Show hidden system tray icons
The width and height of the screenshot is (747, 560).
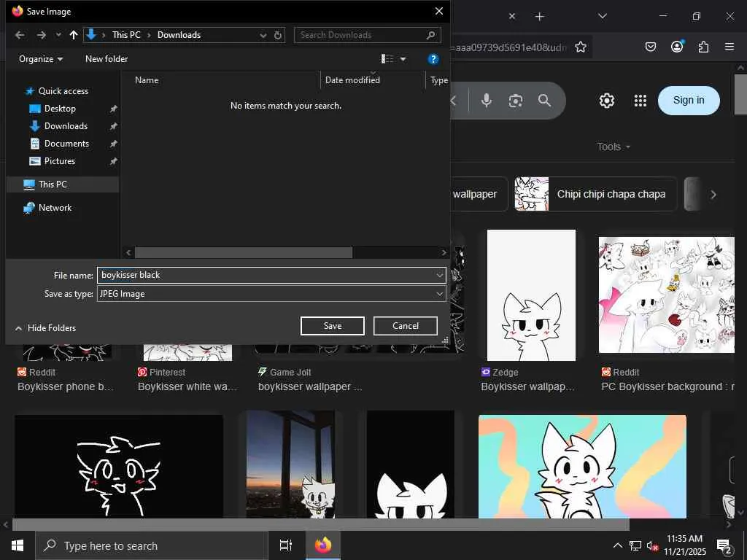coord(617,545)
